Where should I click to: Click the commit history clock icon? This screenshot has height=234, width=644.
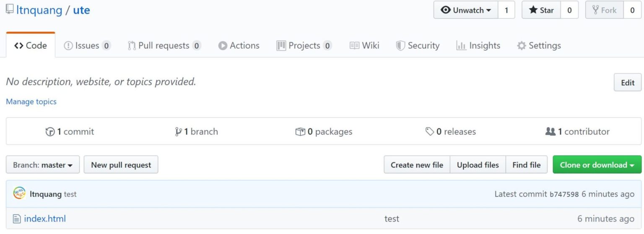coord(50,132)
